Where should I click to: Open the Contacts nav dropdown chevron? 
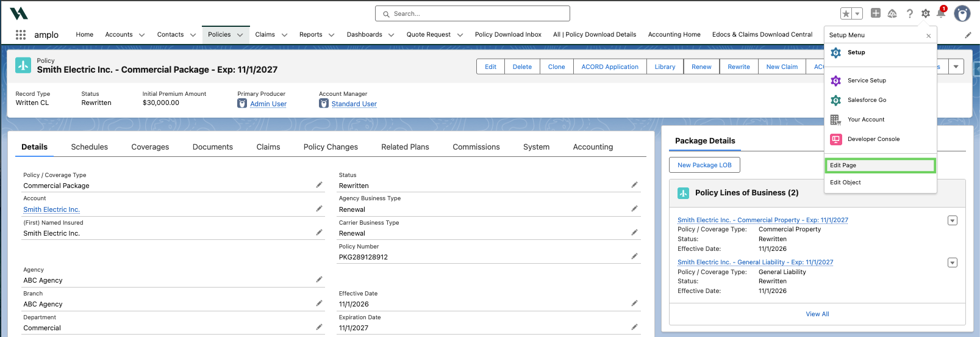193,35
